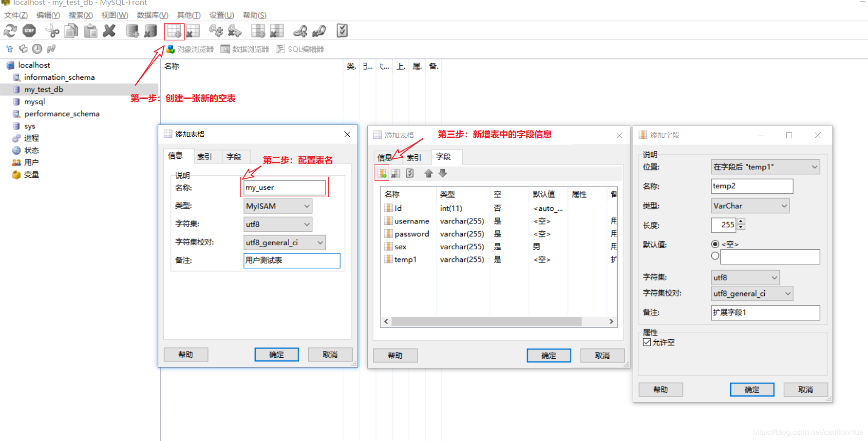Toggle the 允许空 checkbox

647,342
